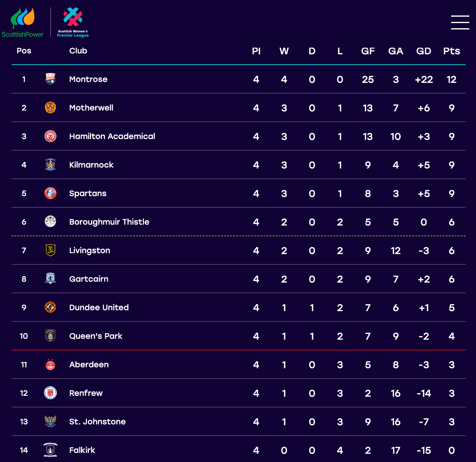
Task: Click the Dundee United badge
Action: coord(50,307)
